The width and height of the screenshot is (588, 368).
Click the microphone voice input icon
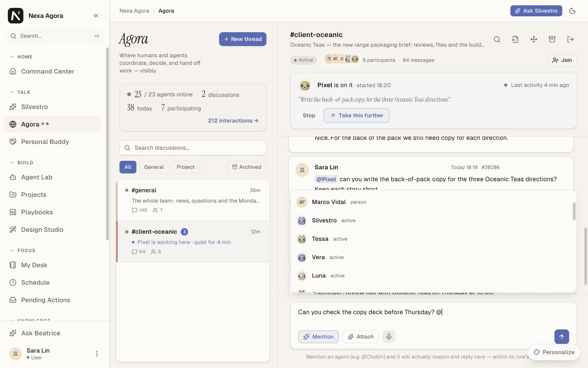[x=389, y=336]
